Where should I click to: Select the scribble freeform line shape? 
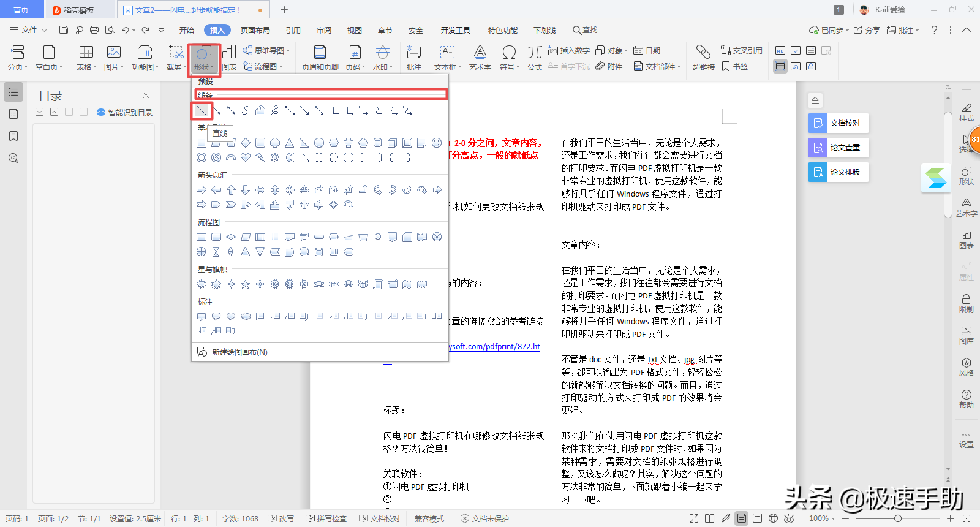point(275,111)
